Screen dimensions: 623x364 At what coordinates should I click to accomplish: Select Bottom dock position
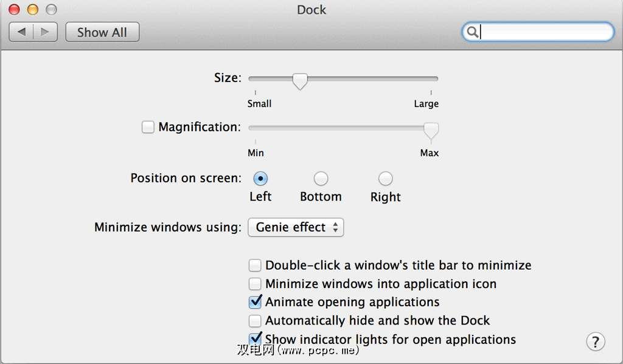321,179
